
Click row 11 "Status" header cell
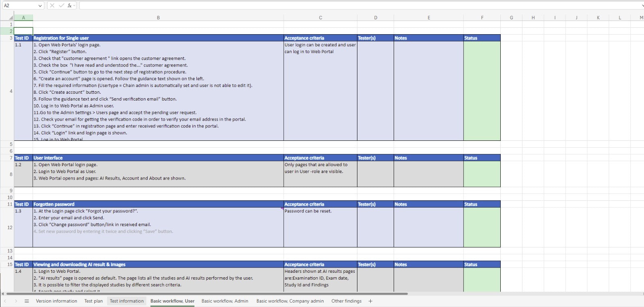point(482,204)
